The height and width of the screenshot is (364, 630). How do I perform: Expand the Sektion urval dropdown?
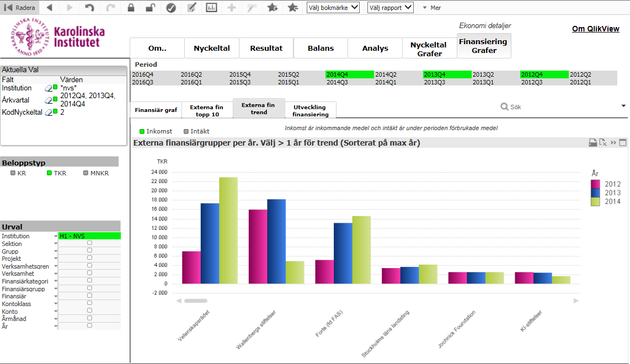pos(56,244)
